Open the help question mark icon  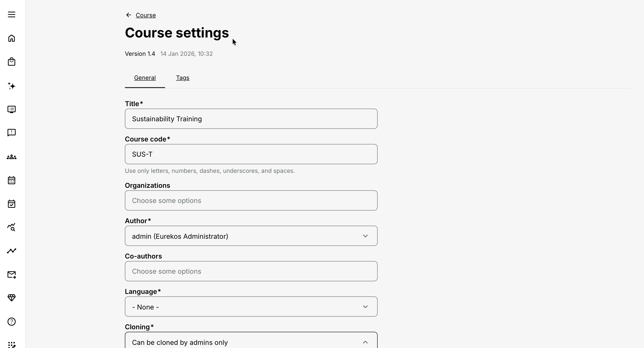click(12, 321)
